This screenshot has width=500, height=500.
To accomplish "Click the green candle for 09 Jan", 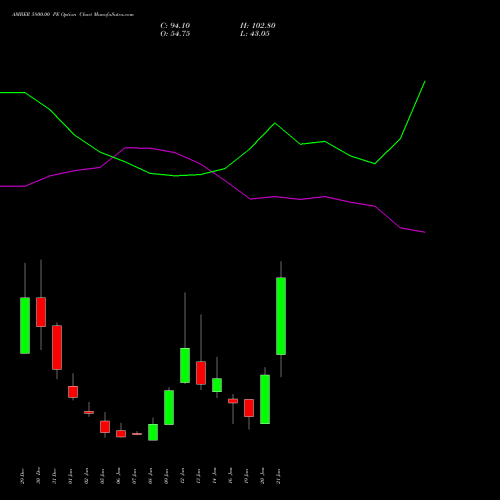I will 169,407.
